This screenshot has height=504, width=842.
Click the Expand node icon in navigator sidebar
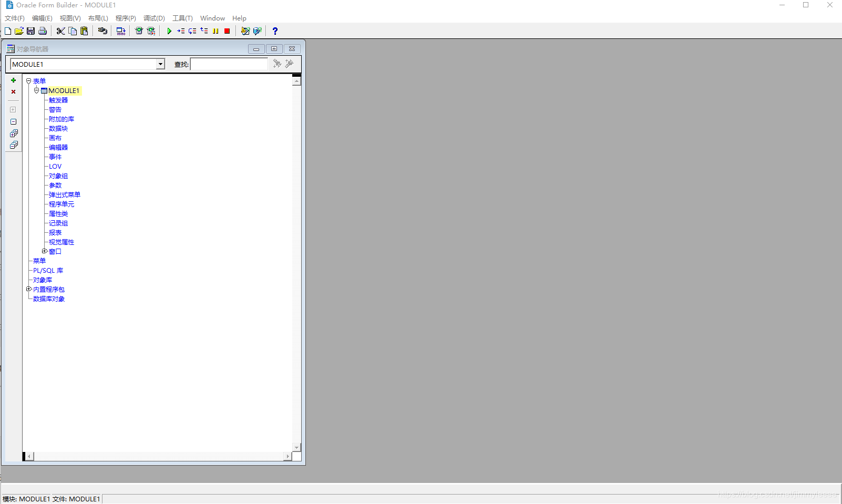click(x=13, y=110)
